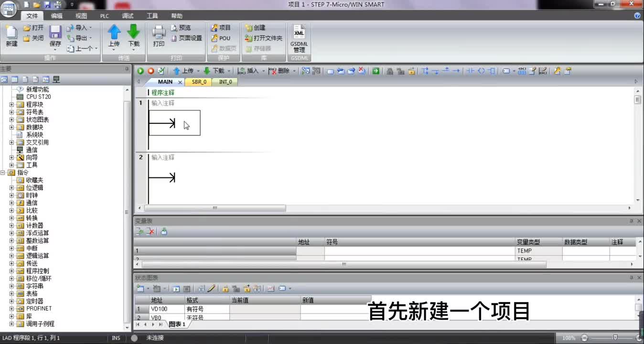Click the status chart pencil write icon

[x=211, y=289]
